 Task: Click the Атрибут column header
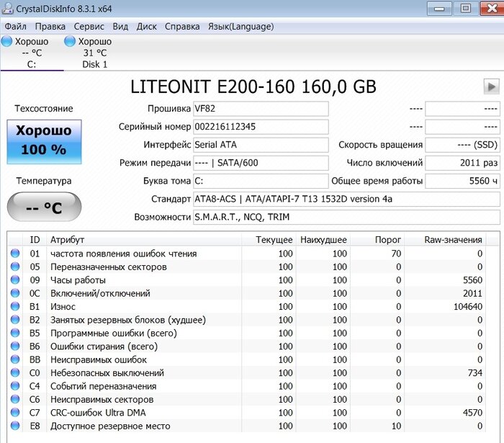[x=144, y=239]
